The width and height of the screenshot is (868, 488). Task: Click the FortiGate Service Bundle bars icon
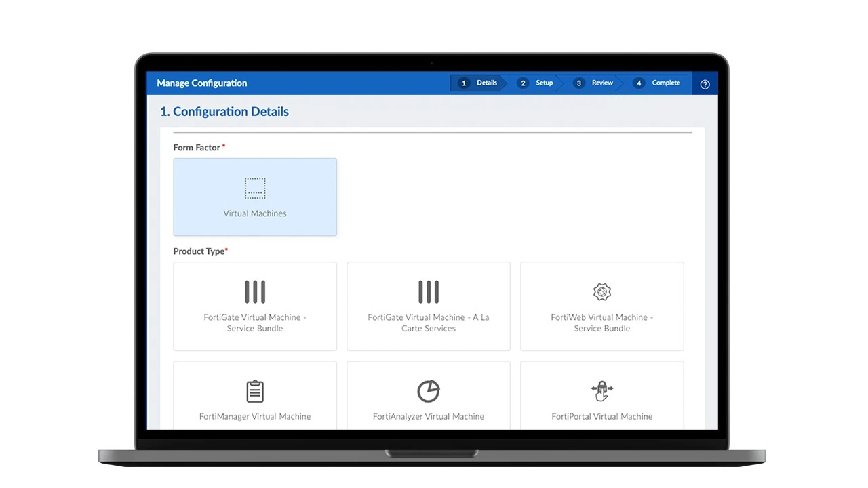point(255,292)
